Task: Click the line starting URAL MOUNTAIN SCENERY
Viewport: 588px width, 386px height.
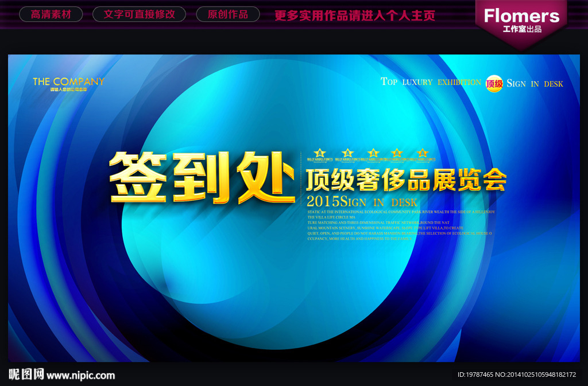Action: (x=385, y=228)
